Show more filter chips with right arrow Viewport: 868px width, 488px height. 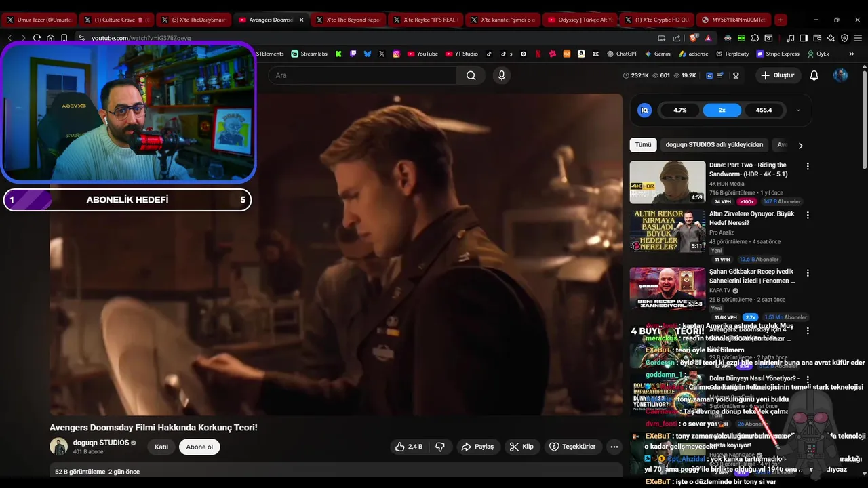pyautogui.click(x=800, y=145)
